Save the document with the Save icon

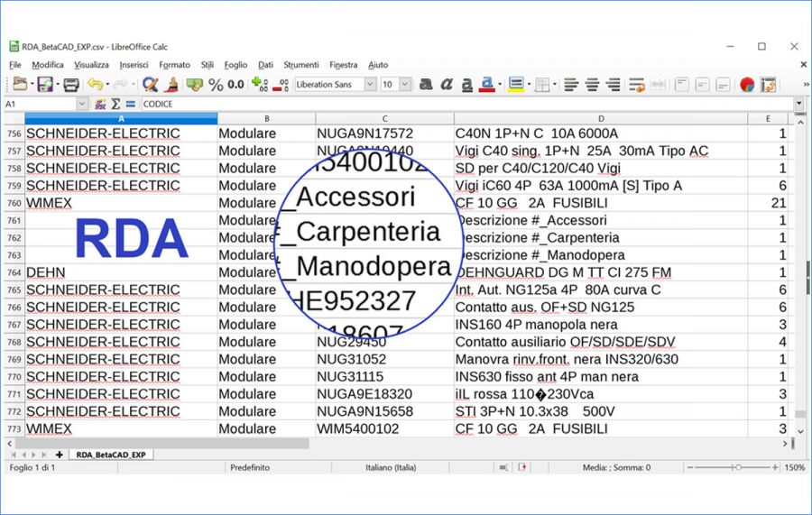(x=46, y=84)
